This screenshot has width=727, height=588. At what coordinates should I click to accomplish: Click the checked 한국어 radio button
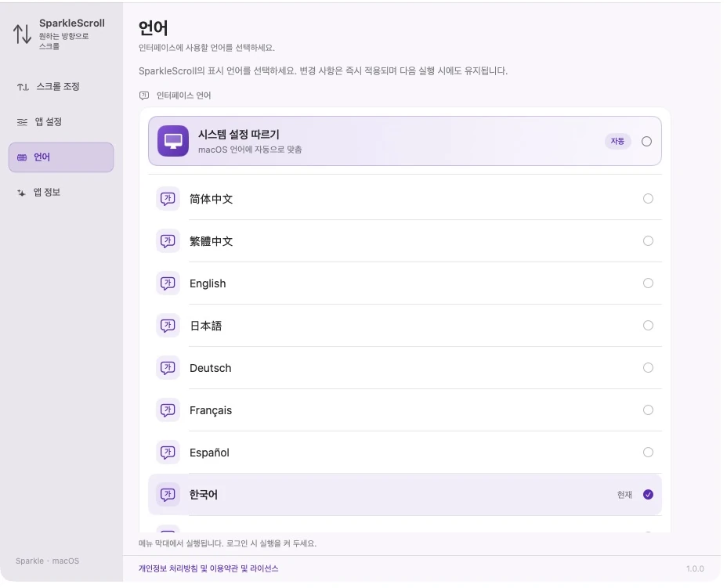[648, 494]
